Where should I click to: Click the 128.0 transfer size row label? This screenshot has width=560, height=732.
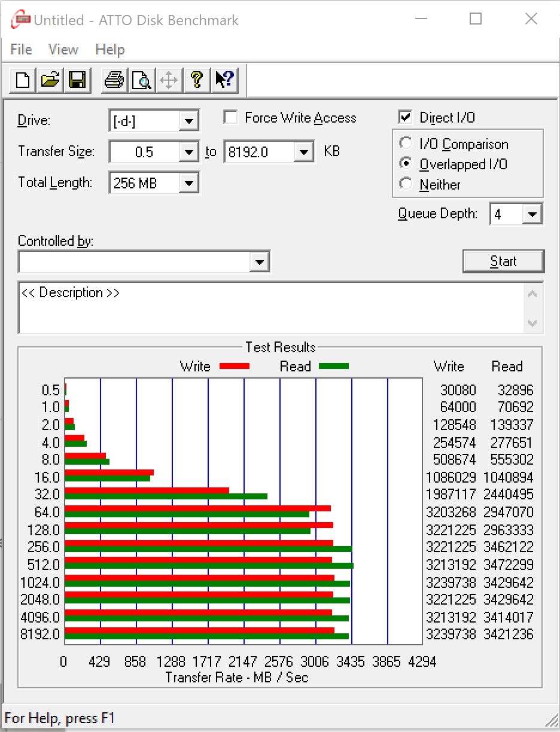pyautogui.click(x=44, y=530)
